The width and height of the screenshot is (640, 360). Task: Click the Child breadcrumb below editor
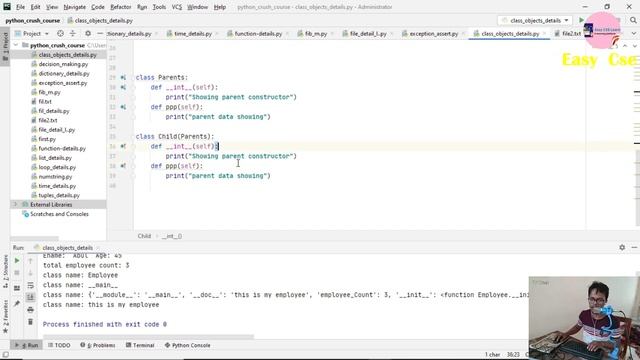144,236
